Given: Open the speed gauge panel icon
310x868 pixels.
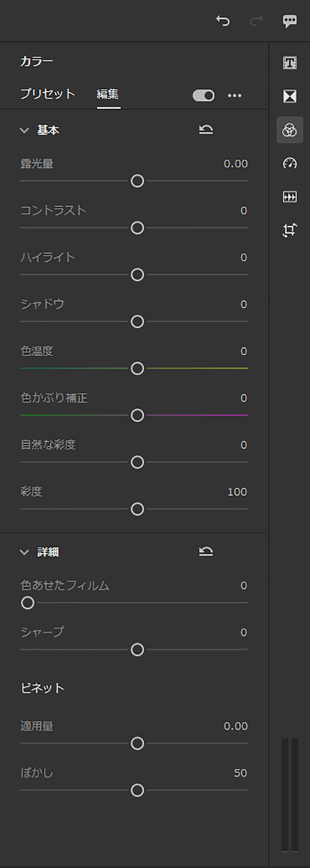Looking at the screenshot, I should 290,163.
